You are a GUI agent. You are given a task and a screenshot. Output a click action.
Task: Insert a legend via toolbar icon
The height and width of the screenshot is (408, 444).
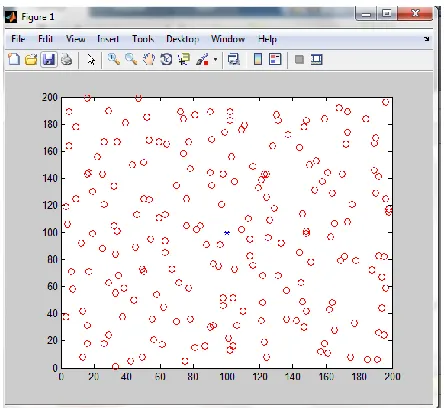click(x=275, y=60)
